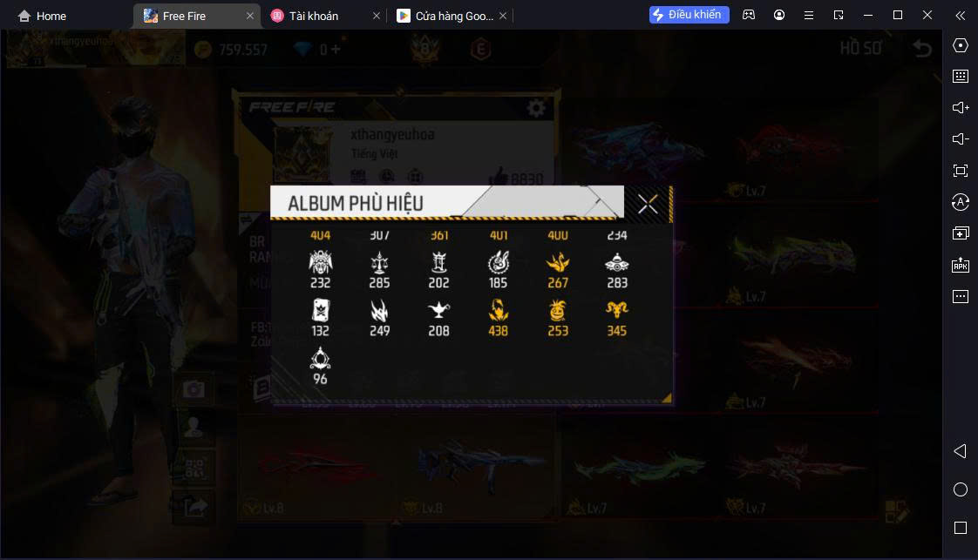978x560 pixels.
Task: Switch to the Home tab
Action: click(x=43, y=16)
